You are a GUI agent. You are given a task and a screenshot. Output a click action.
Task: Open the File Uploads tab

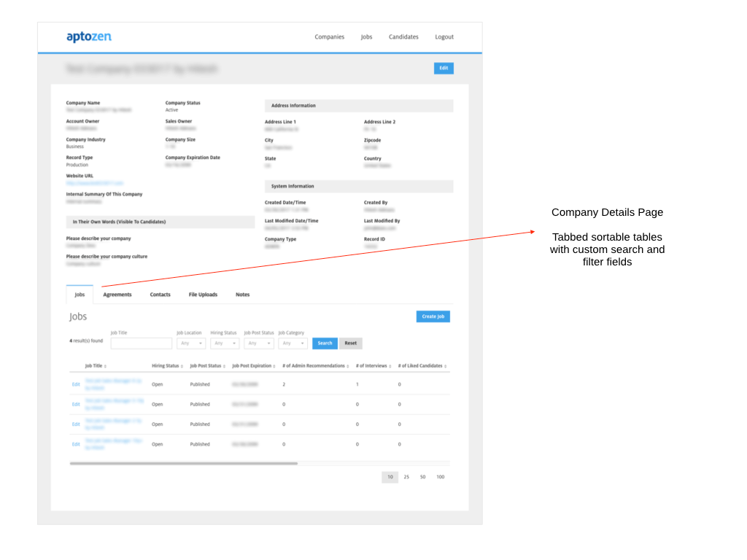[x=203, y=295]
